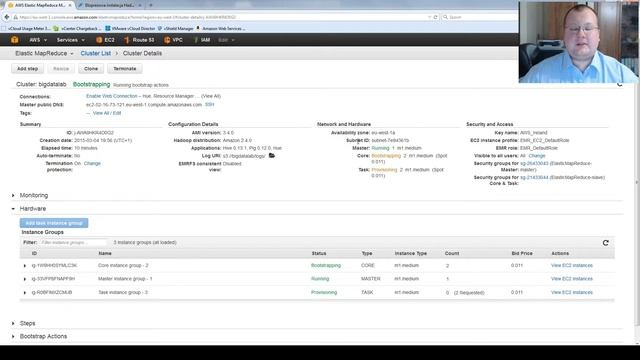This screenshot has height=360, width=640.
Task: Click 'Bootstrapping' status in Core group row
Action: (x=326, y=265)
